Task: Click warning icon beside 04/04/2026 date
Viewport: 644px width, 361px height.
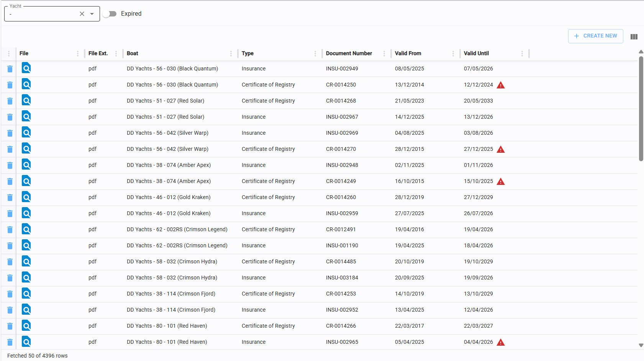Action: (500, 342)
